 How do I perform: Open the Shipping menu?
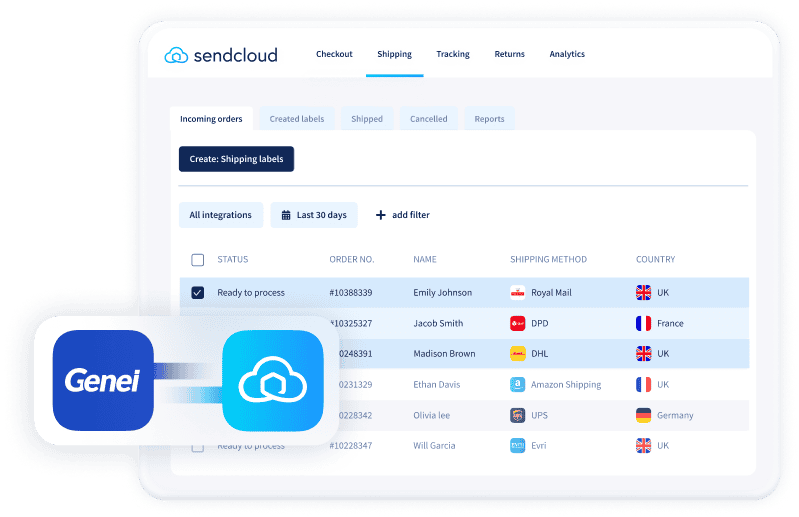click(394, 54)
